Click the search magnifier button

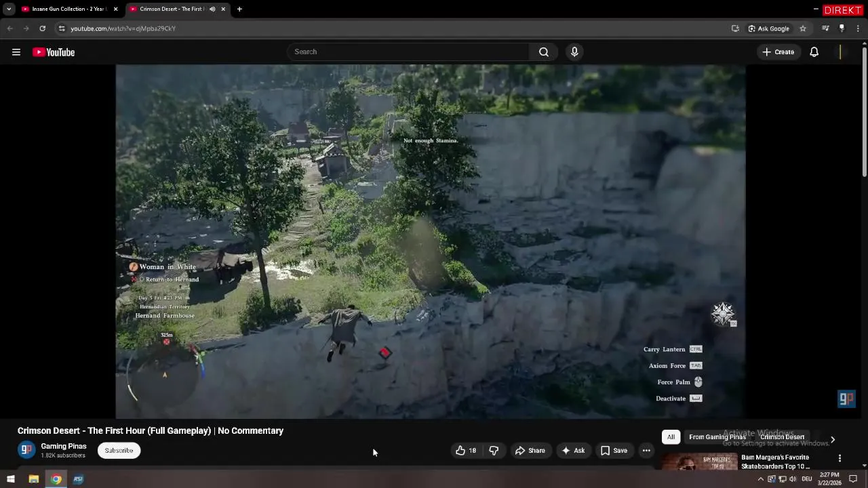coord(544,52)
